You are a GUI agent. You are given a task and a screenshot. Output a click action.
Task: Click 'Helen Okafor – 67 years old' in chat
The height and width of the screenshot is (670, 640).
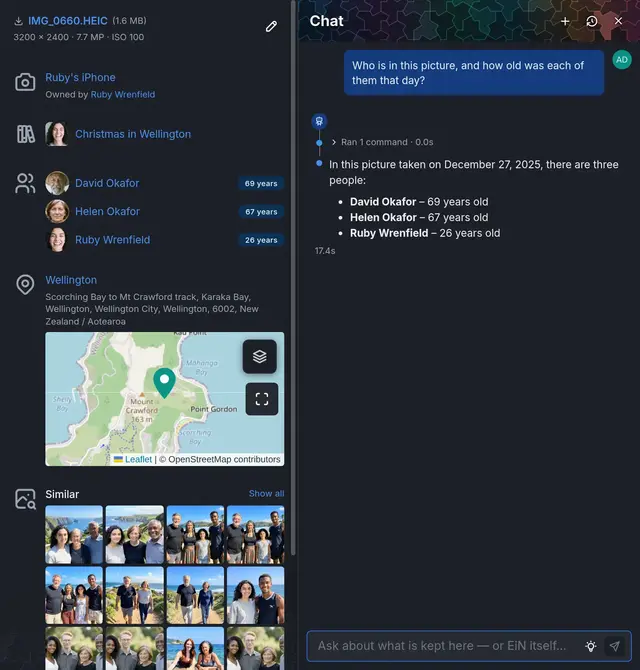click(419, 217)
